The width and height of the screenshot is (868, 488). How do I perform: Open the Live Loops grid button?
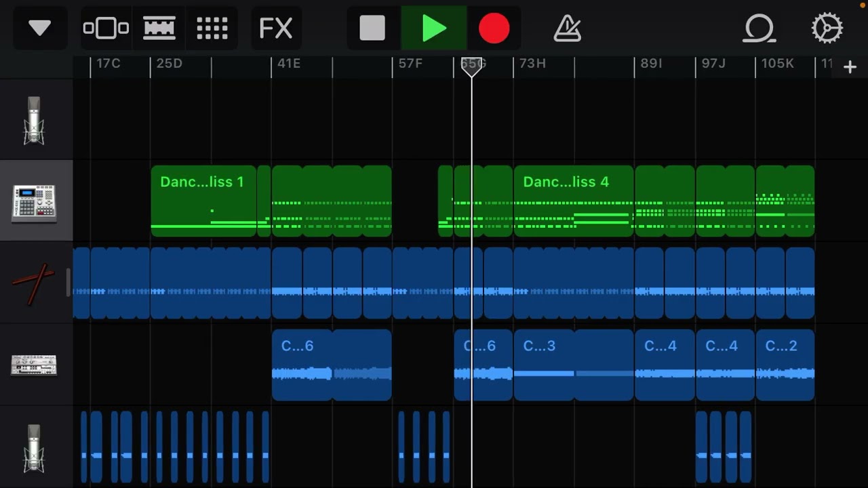tap(212, 28)
